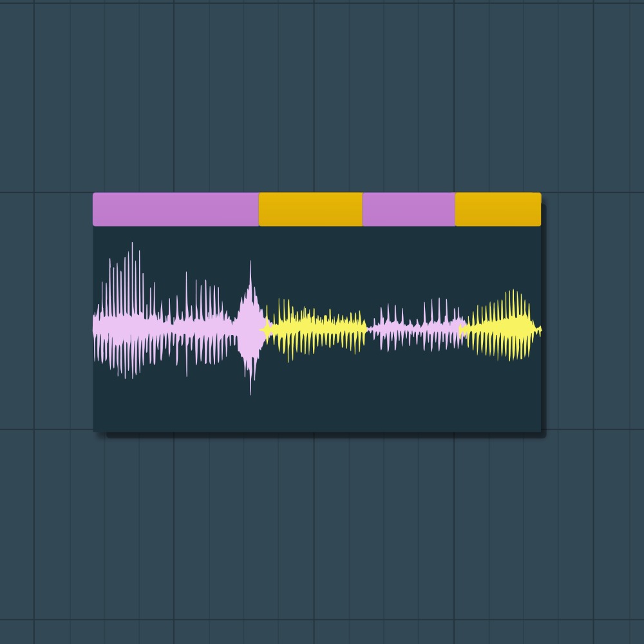This screenshot has width=644, height=644.
Task: Click the large pink waveform burst before yellow section
Action: 251,328
